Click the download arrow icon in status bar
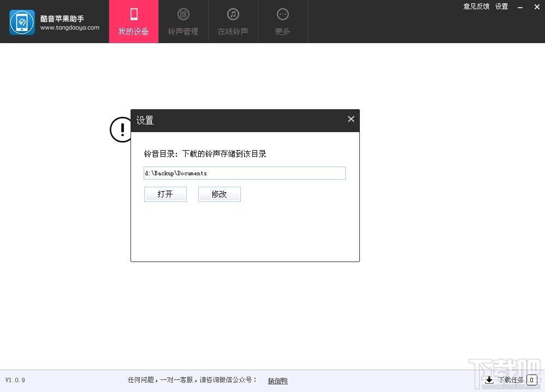This screenshot has width=545, height=392. click(x=489, y=380)
